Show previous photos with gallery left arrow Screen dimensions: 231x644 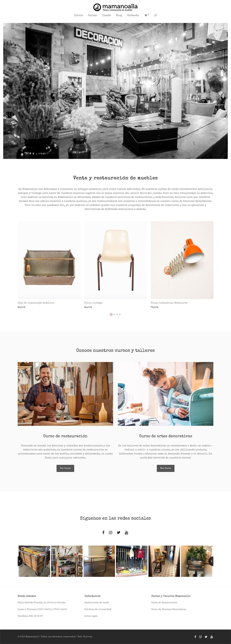tap(20, 561)
